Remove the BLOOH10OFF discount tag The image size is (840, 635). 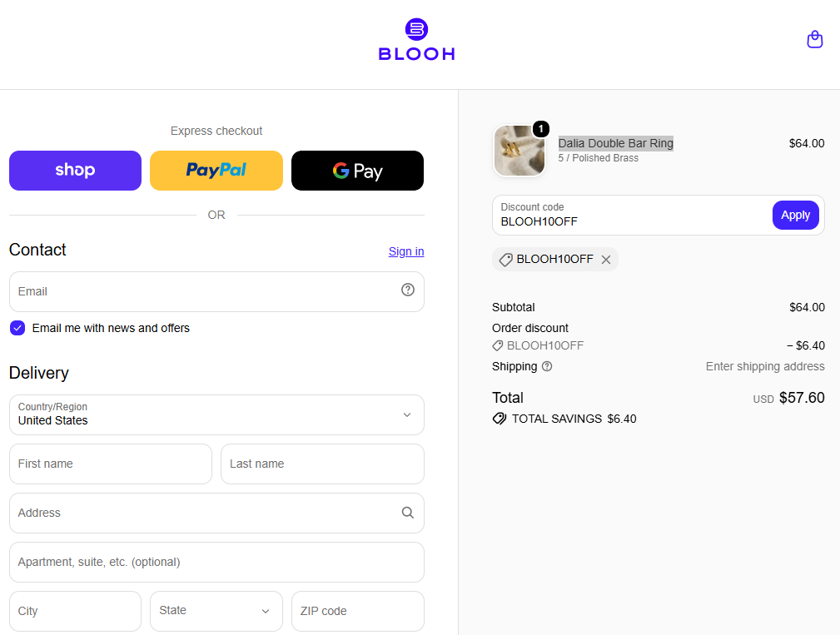(x=606, y=260)
